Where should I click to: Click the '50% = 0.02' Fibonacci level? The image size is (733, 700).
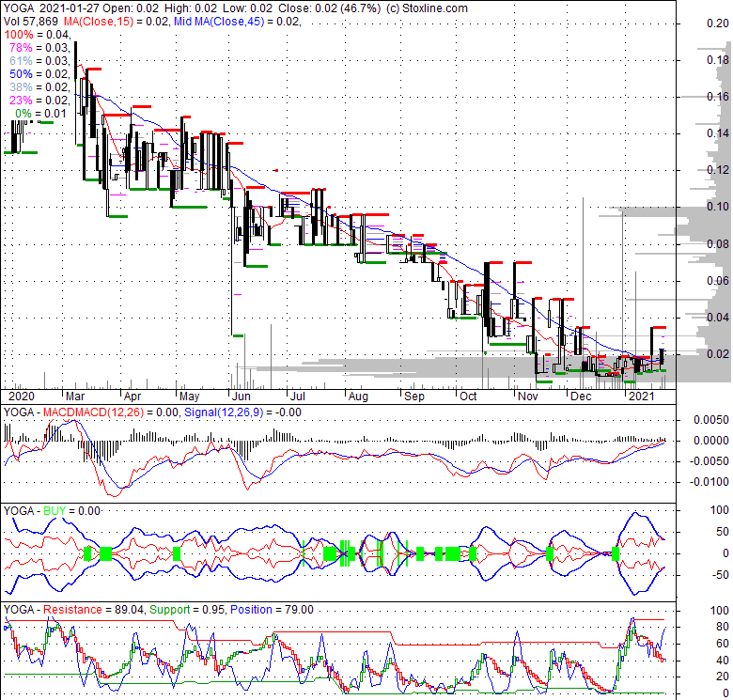tap(39, 74)
